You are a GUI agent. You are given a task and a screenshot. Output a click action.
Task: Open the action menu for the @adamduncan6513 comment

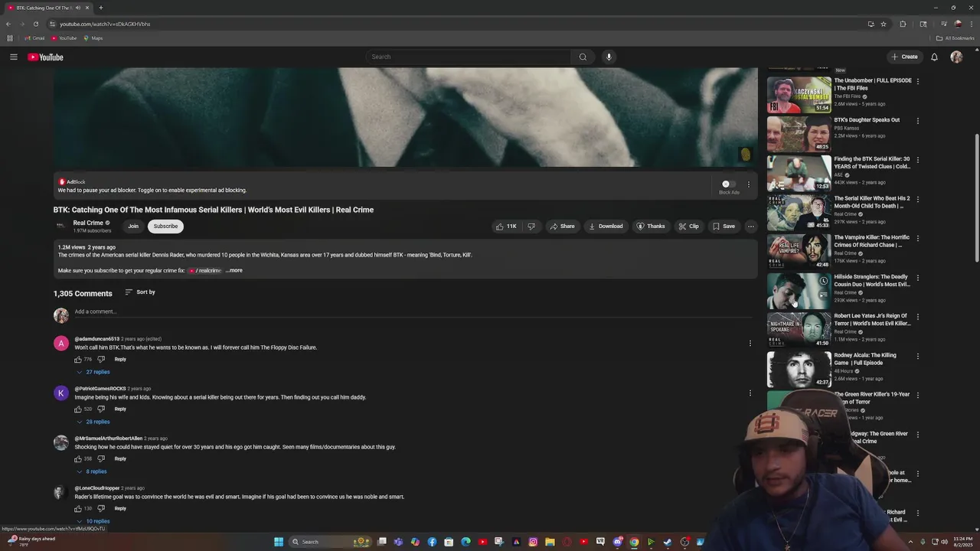tap(750, 343)
